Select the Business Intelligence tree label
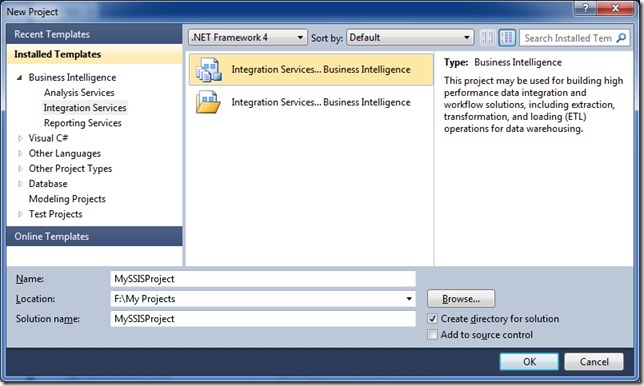The height and width of the screenshot is (386, 644). click(72, 78)
